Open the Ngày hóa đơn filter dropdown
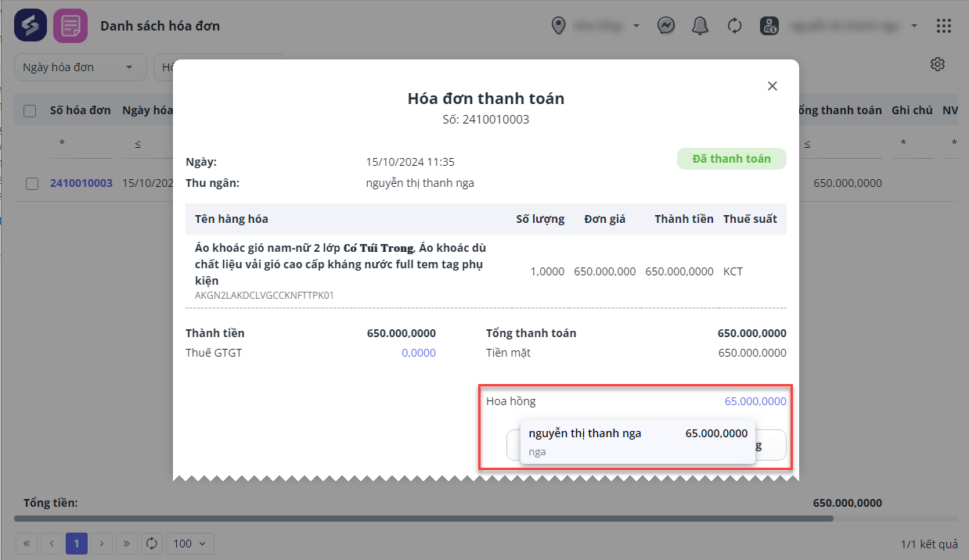969x560 pixels. 81,67
